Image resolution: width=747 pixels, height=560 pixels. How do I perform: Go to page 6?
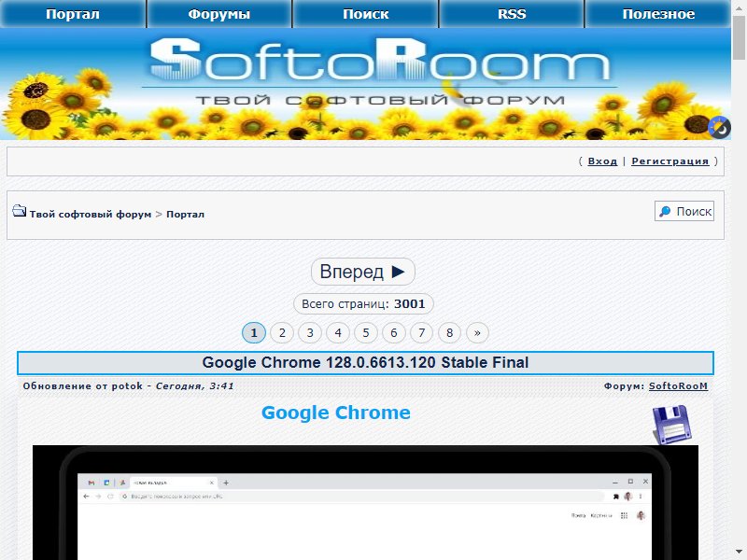[393, 333]
